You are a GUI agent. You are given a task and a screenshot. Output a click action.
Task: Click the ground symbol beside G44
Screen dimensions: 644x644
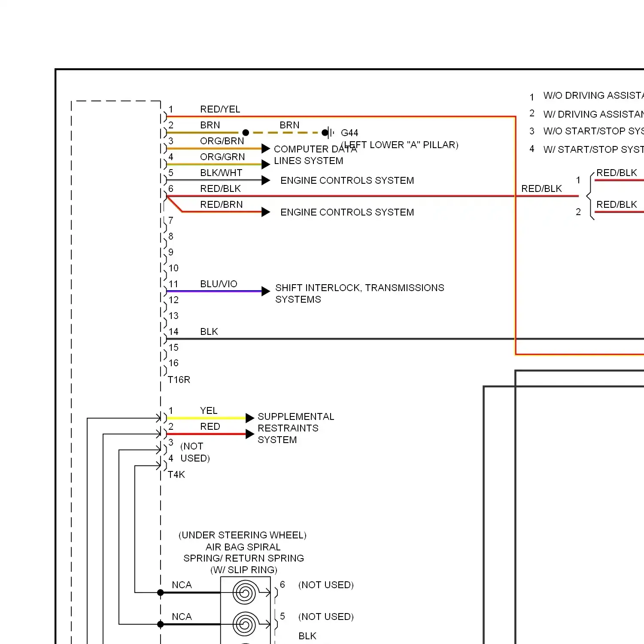(x=328, y=133)
